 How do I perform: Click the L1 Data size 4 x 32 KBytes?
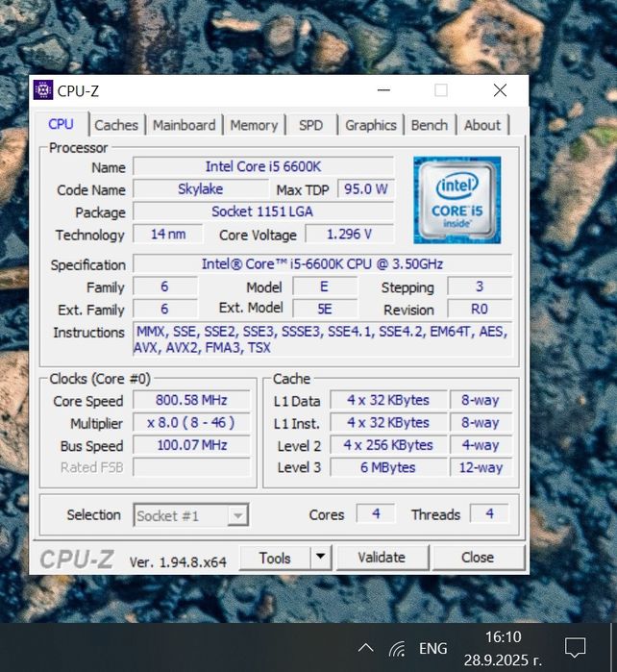[388, 400]
